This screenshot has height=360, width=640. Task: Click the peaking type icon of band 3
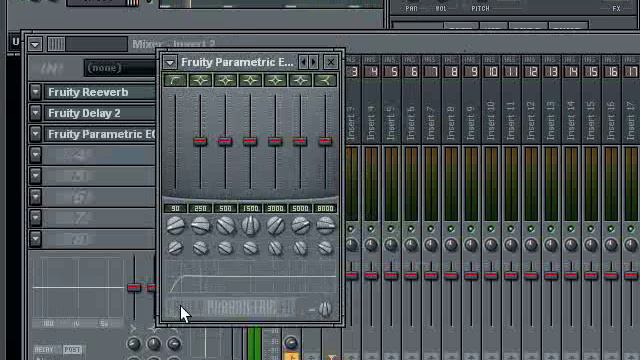225,80
